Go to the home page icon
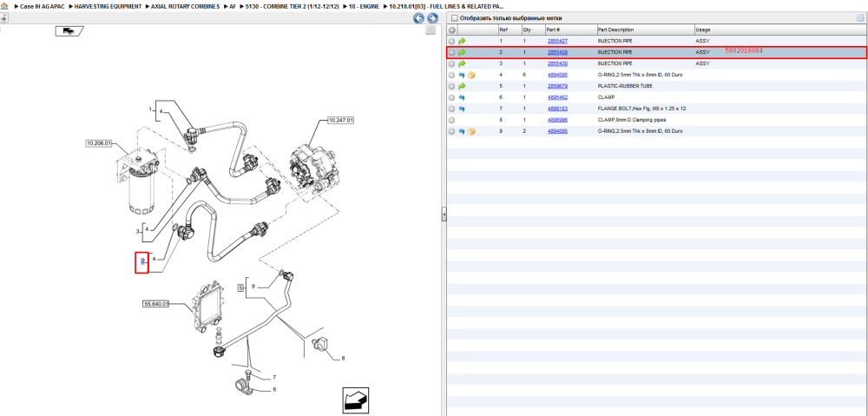The height and width of the screenshot is (416, 868). 4,6
